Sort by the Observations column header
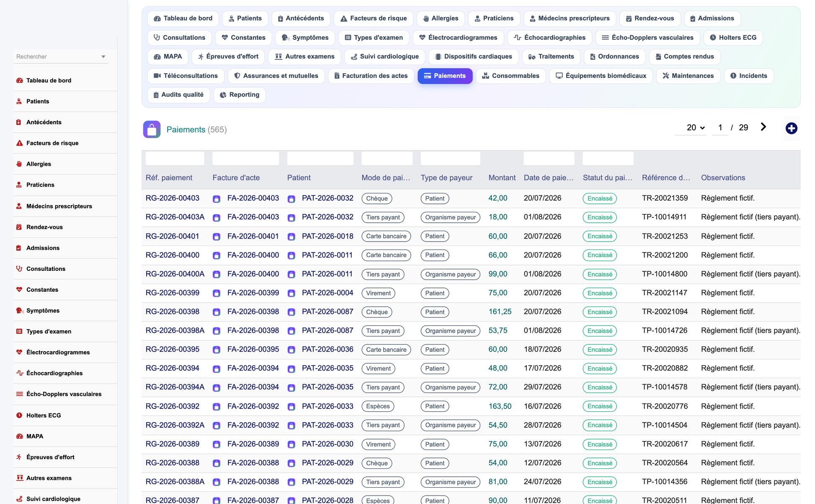 coord(723,177)
